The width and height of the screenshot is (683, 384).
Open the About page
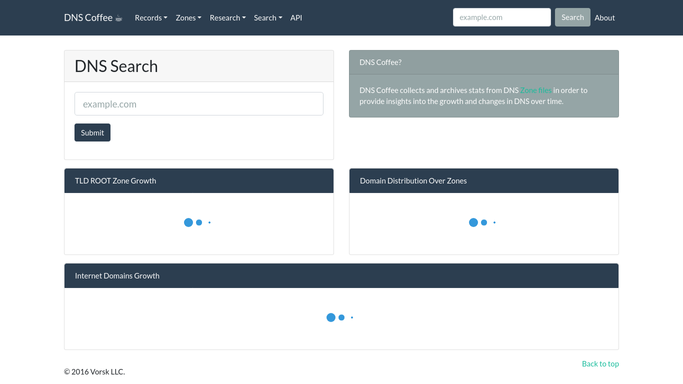(x=605, y=18)
